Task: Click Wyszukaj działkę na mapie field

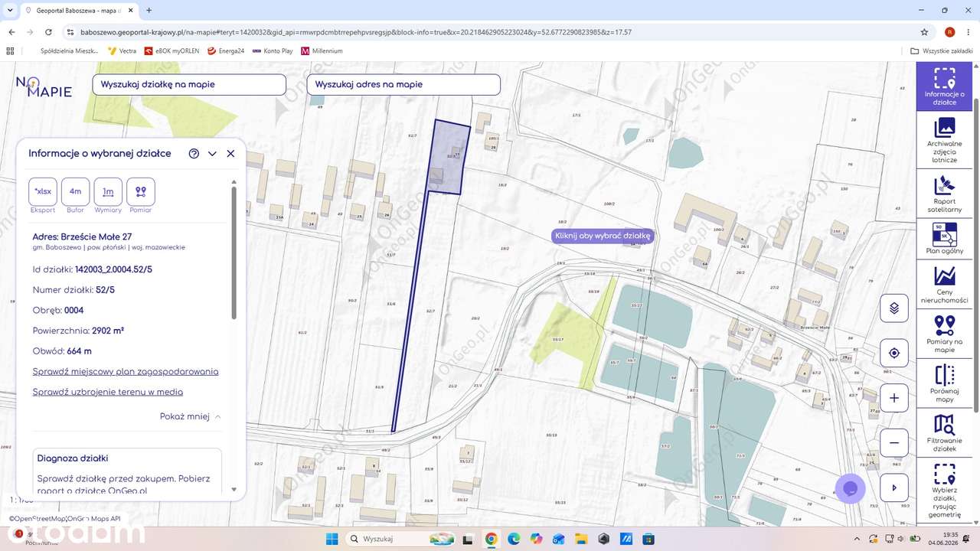Action: coord(189,84)
